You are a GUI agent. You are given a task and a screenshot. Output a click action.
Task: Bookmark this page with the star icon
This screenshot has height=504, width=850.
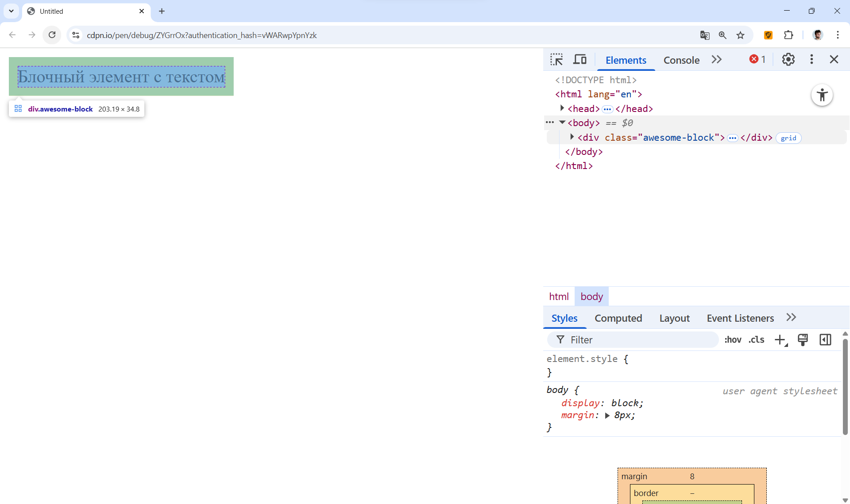pyautogui.click(x=740, y=35)
